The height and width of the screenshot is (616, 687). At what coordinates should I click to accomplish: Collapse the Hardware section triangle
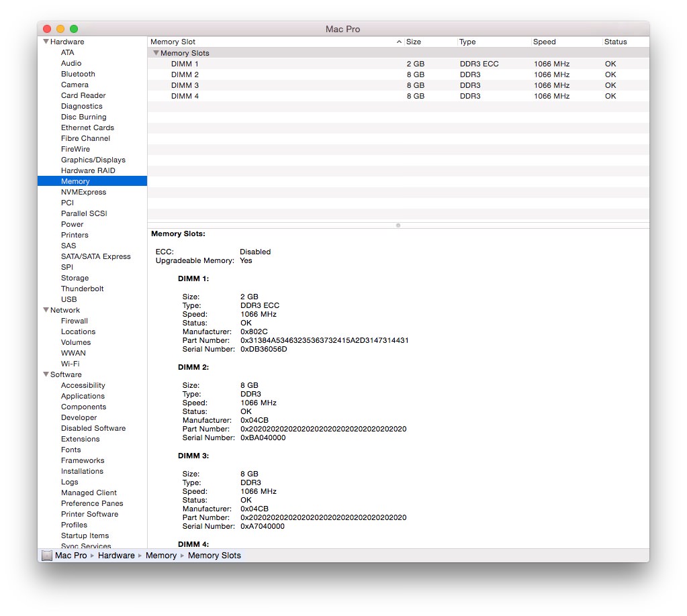pos(46,42)
